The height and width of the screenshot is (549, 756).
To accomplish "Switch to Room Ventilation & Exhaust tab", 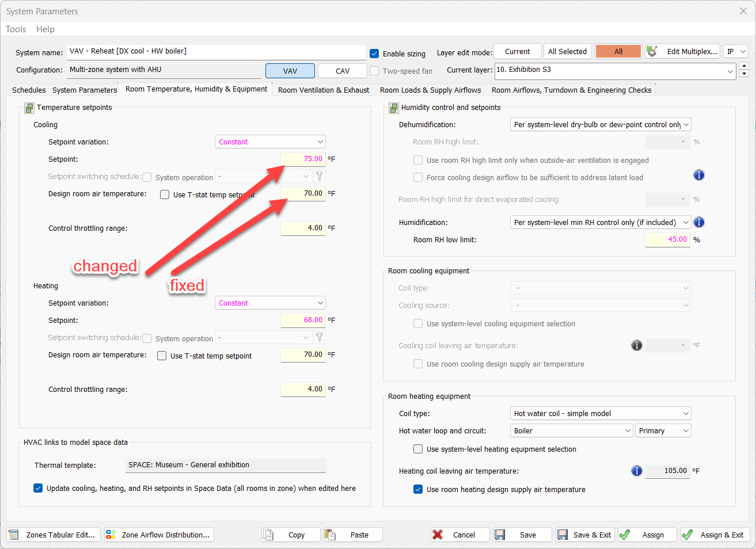I will click(324, 90).
